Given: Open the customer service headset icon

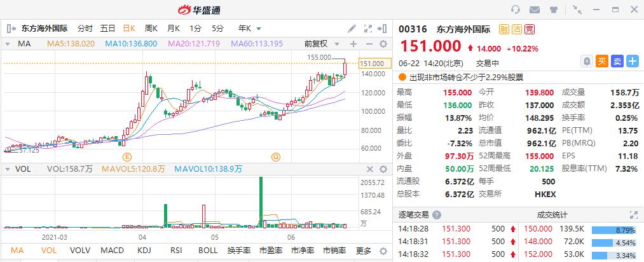Looking at the screenshot, I should [x=516, y=10].
